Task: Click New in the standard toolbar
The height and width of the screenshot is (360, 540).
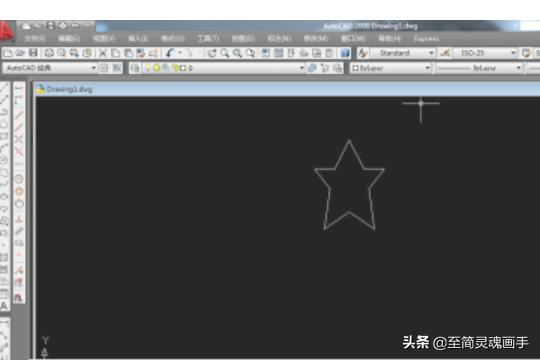Action: point(8,53)
